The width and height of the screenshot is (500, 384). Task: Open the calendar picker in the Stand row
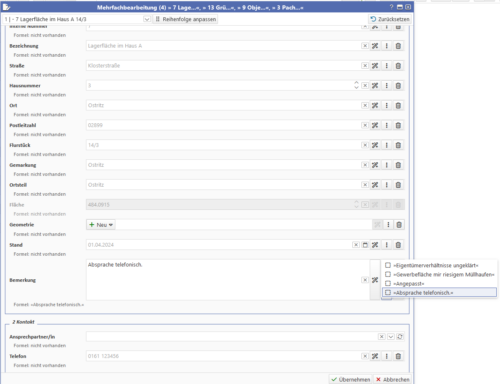coord(365,245)
